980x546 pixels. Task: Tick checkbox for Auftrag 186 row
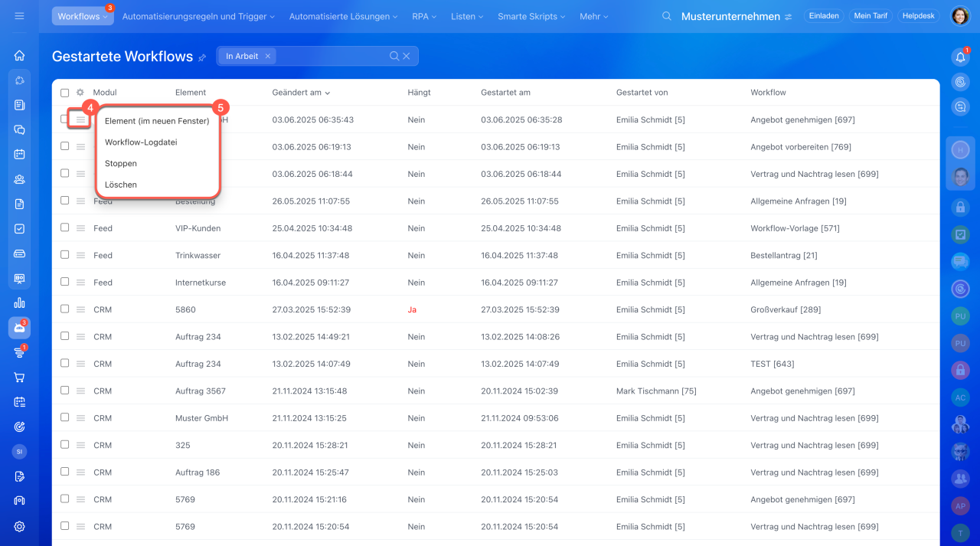64,472
